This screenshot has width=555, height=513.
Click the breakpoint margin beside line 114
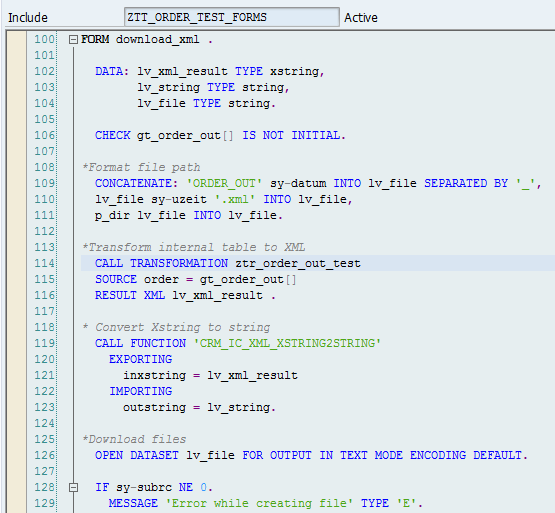click(17, 263)
